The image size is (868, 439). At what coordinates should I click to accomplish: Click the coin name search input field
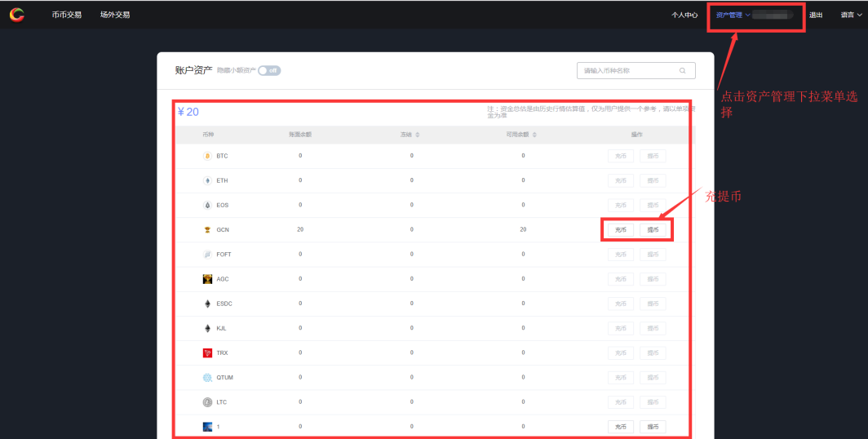[x=628, y=71]
